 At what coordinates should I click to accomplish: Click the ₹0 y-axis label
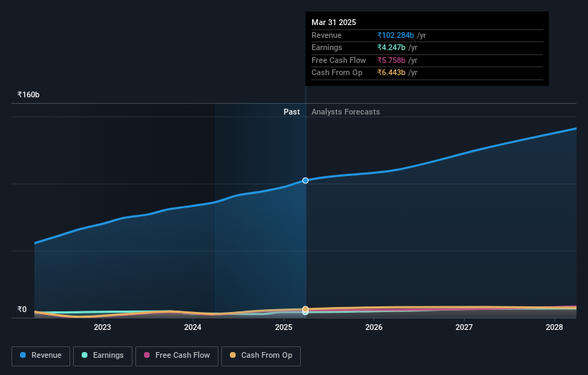point(22,309)
